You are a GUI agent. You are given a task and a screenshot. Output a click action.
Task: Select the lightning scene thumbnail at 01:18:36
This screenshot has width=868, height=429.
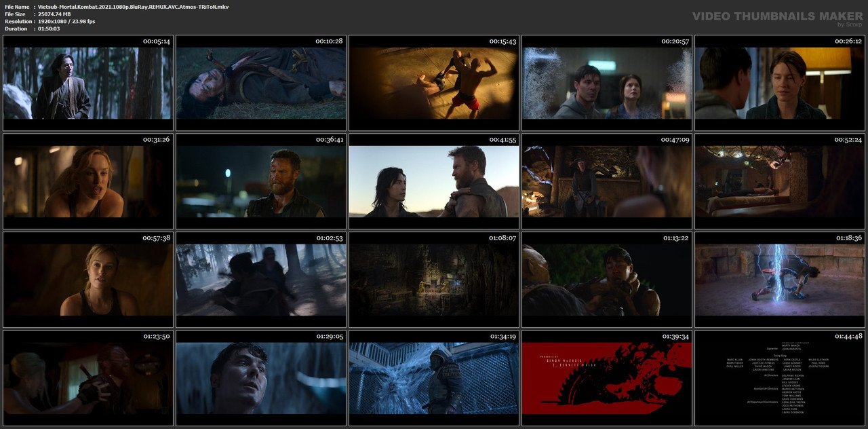click(x=780, y=280)
